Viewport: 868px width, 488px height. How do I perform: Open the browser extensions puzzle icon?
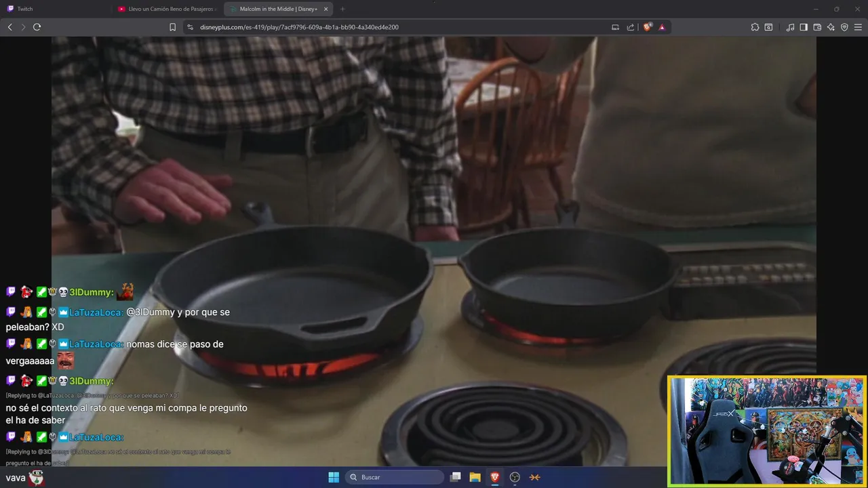[x=755, y=27]
